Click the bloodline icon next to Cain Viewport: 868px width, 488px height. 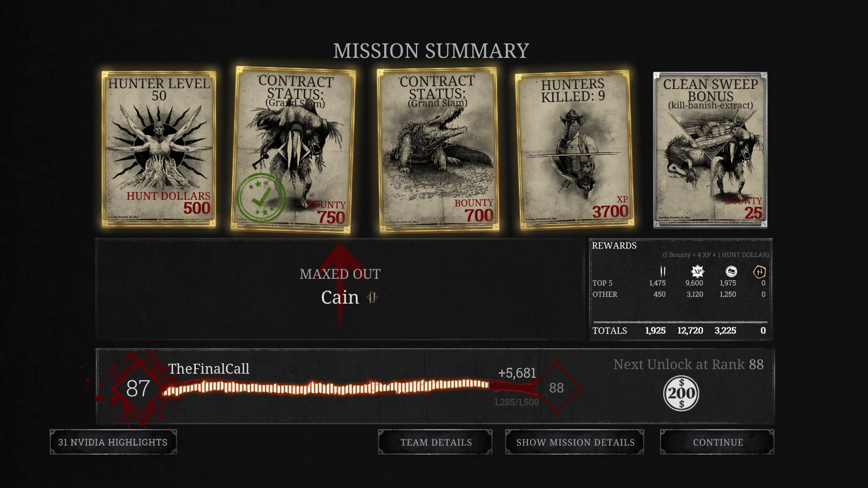(x=372, y=297)
